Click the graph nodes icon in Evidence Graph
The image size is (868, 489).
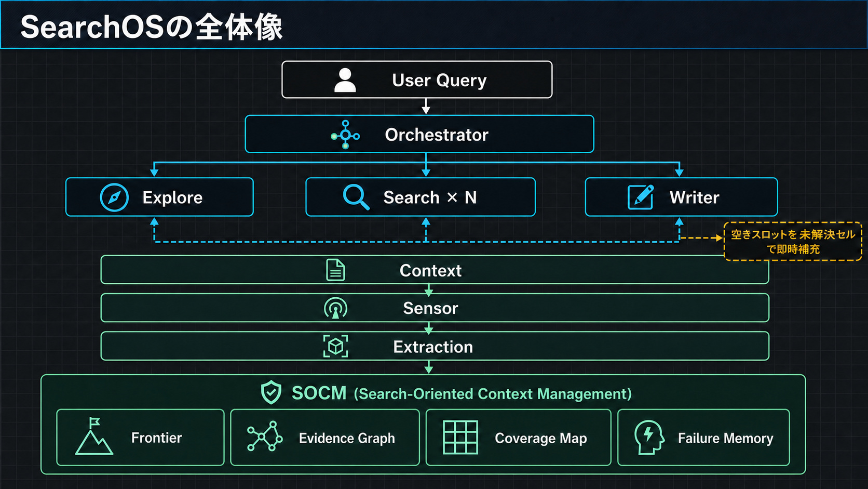265,437
